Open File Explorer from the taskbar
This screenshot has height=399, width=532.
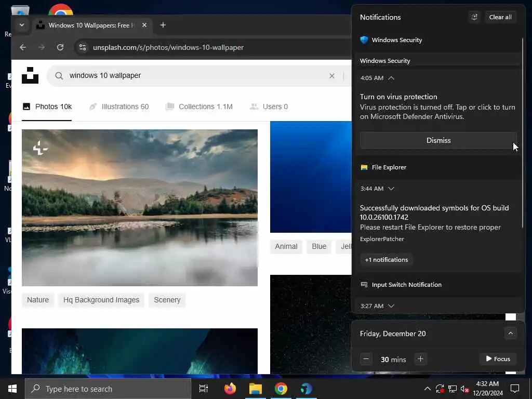[x=256, y=389]
